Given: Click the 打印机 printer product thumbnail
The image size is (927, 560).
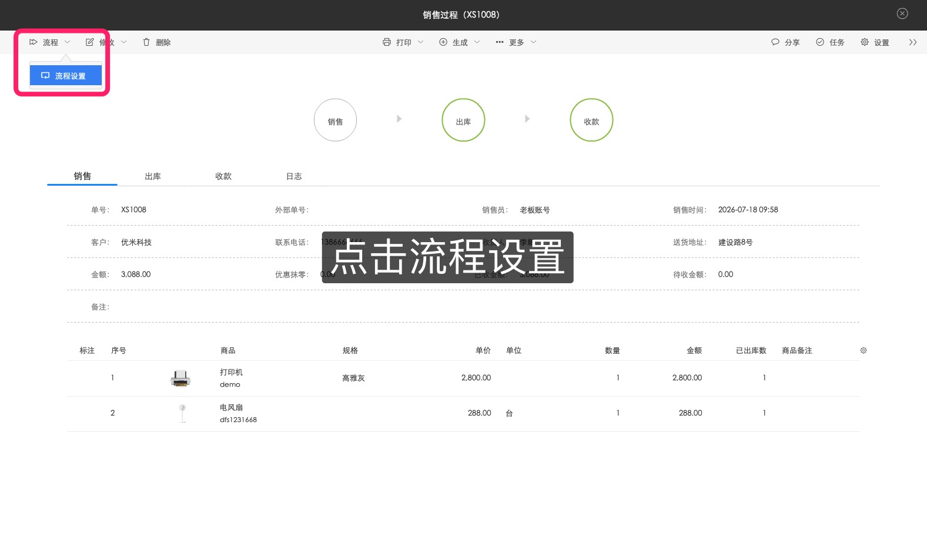Looking at the screenshot, I should 180,378.
